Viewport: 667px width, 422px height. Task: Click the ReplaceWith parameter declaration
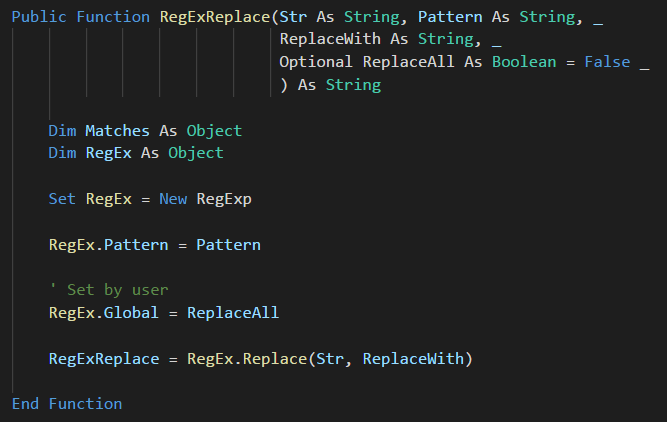click(330, 40)
